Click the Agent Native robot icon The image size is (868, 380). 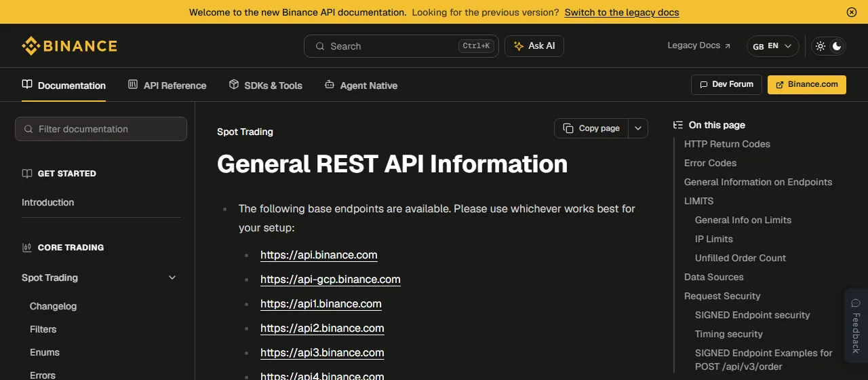coord(330,85)
